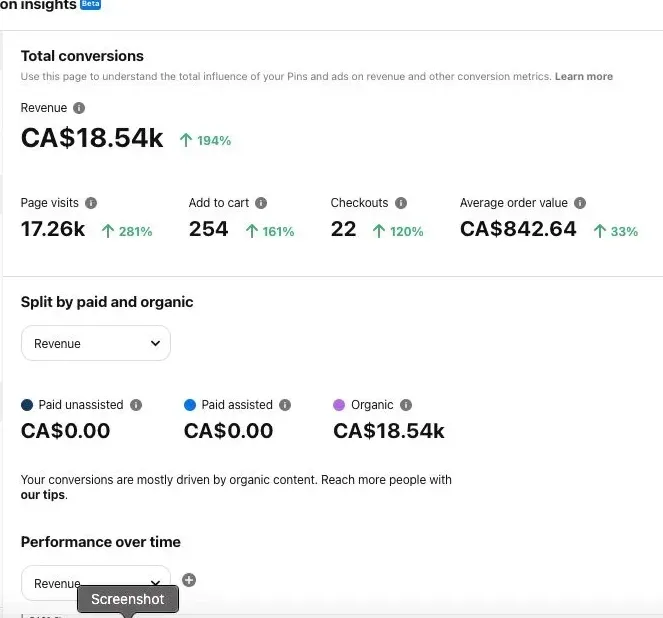Click the Screenshot tooltip label

127,599
